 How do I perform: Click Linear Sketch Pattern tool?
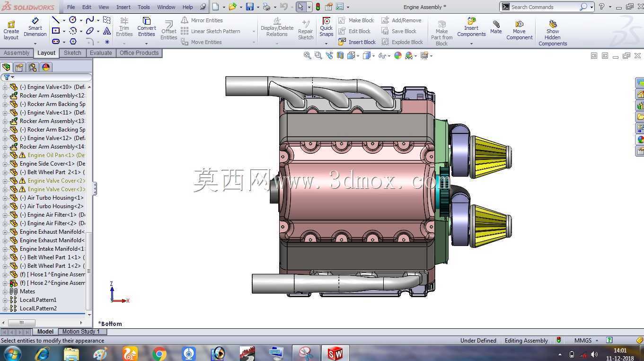click(211, 31)
